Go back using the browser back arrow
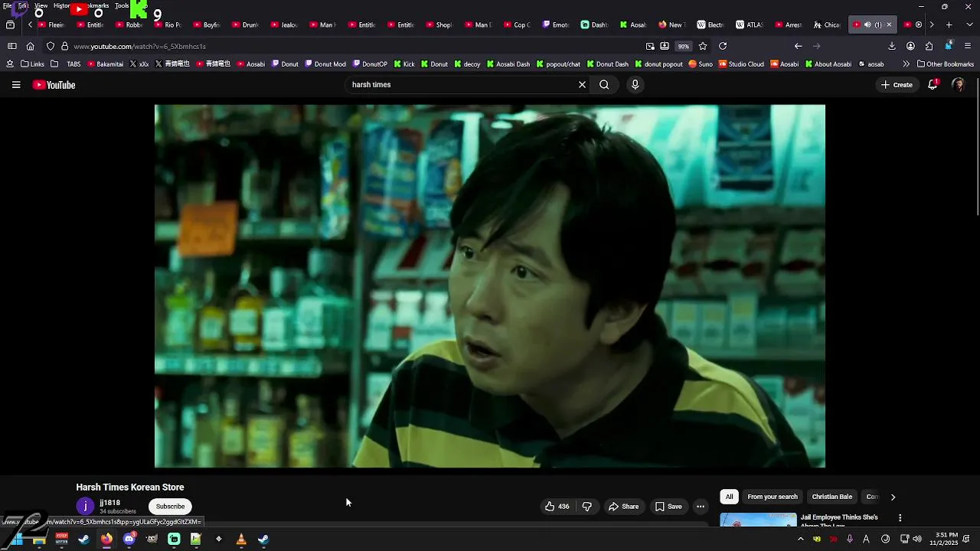 (798, 46)
